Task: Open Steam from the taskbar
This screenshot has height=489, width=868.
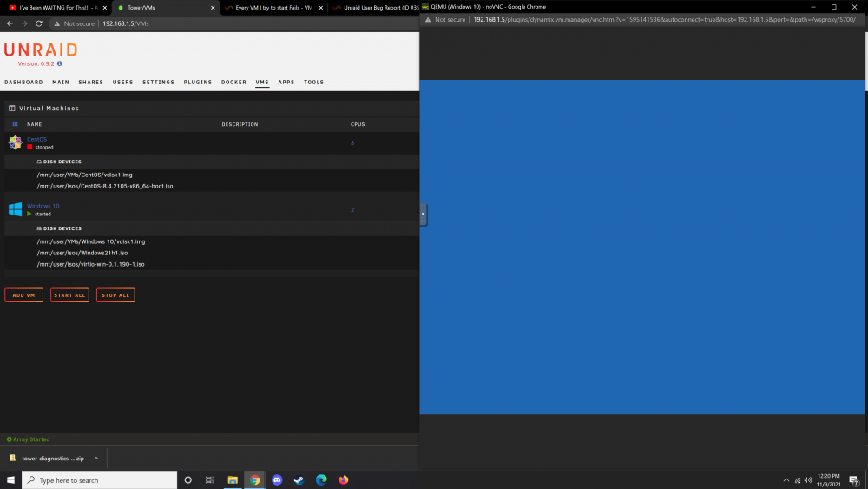Action: pyautogui.click(x=299, y=480)
